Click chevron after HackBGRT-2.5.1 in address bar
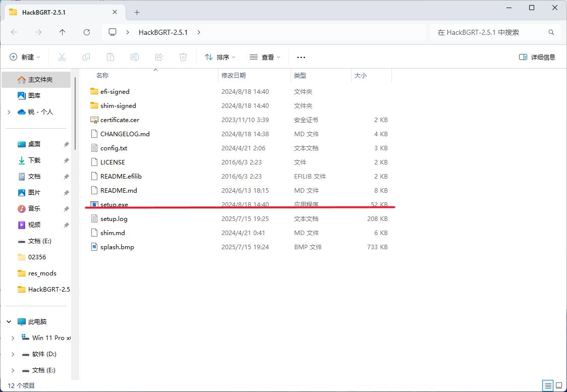 199,32
